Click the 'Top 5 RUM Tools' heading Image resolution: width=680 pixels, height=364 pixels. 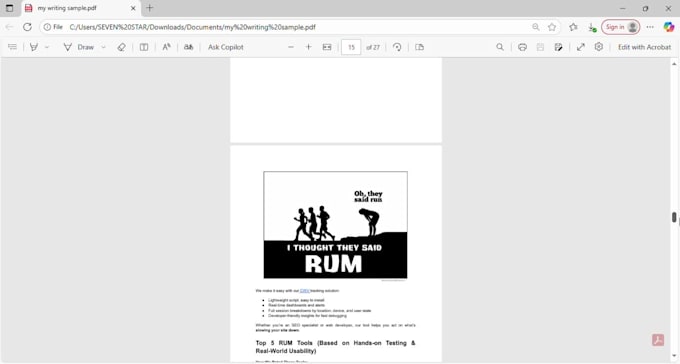335,347
